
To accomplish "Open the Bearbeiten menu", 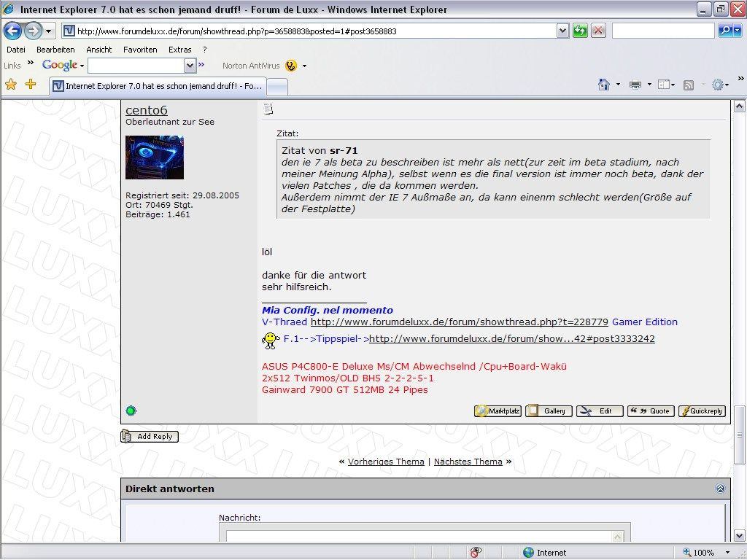I will coord(55,50).
